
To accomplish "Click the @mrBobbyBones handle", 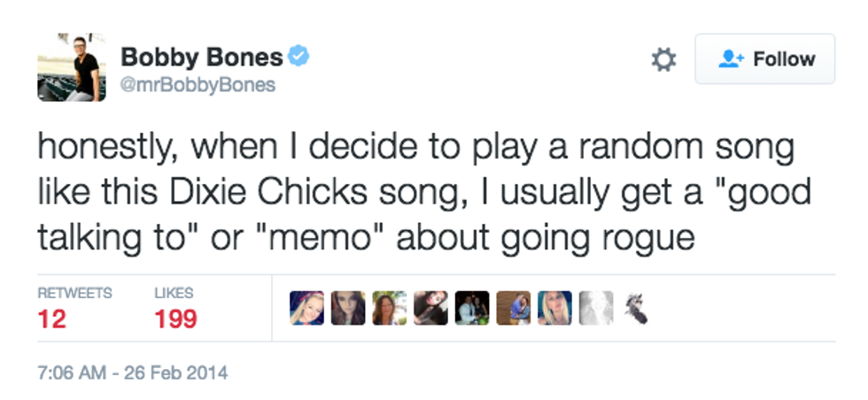I will 198,85.
